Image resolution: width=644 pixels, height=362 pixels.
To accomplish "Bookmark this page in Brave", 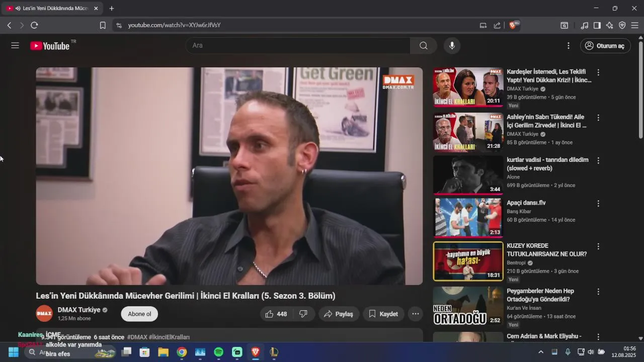I will click(103, 25).
